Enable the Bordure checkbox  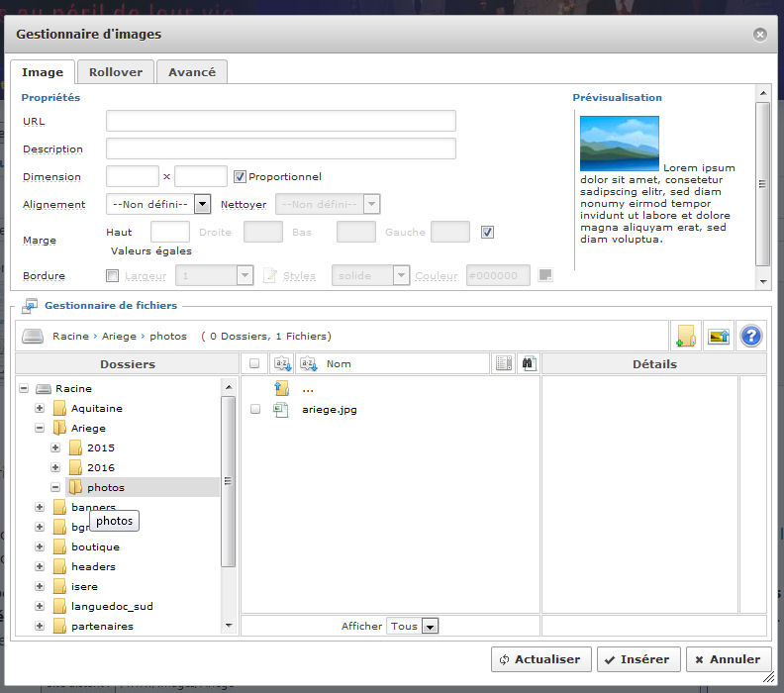coord(113,275)
